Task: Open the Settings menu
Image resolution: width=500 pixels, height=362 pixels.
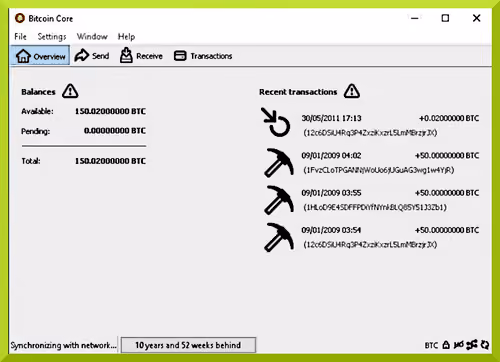Action: click(52, 37)
